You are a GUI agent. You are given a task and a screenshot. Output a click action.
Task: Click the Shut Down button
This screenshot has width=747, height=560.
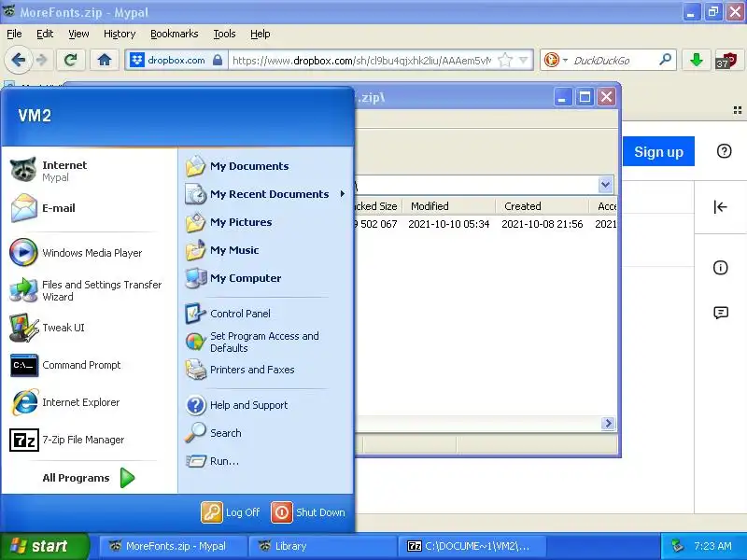pyautogui.click(x=308, y=512)
